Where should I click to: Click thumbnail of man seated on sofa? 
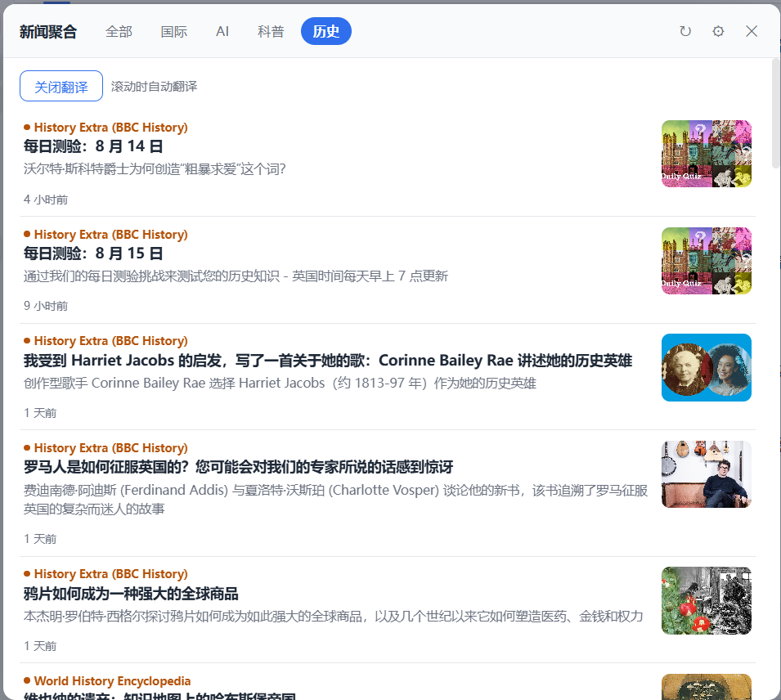pyautogui.click(x=707, y=474)
